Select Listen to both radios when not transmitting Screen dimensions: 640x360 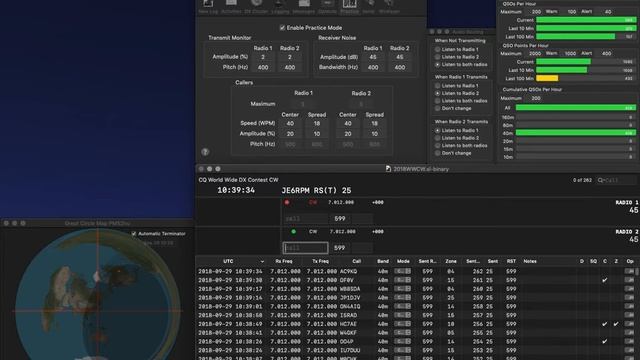(x=438, y=64)
